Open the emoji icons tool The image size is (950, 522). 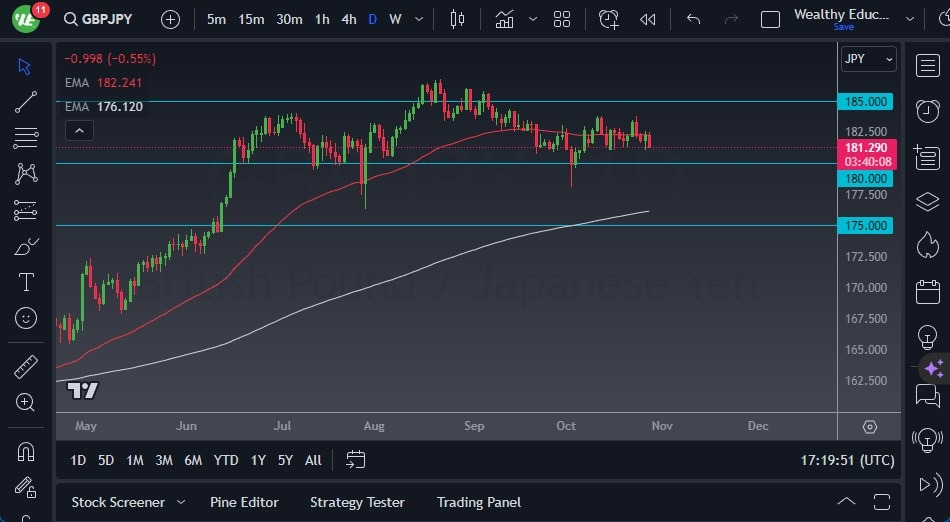25,319
